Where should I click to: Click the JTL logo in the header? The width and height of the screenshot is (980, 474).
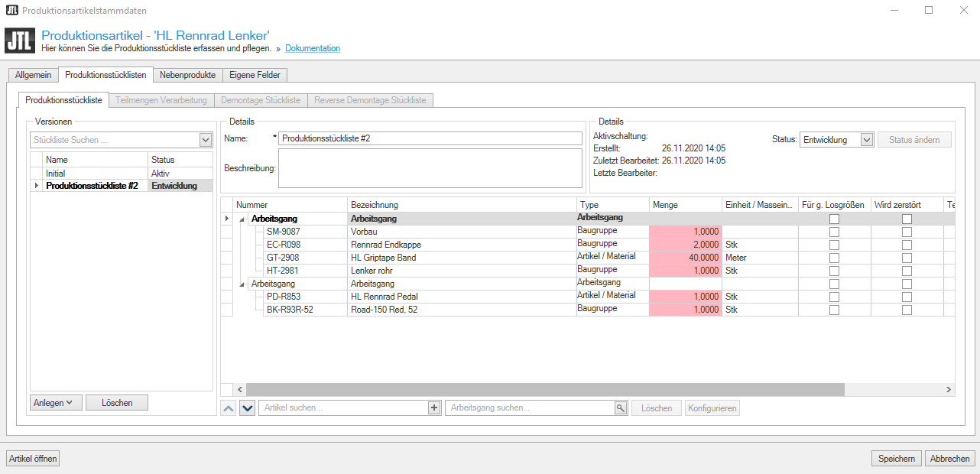pos(20,41)
